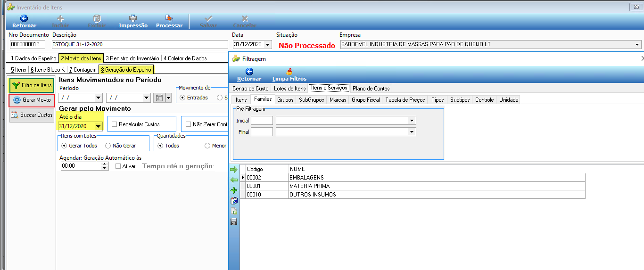644x270 pixels.
Task: Click the Gerar Movto button
Action: (32, 100)
